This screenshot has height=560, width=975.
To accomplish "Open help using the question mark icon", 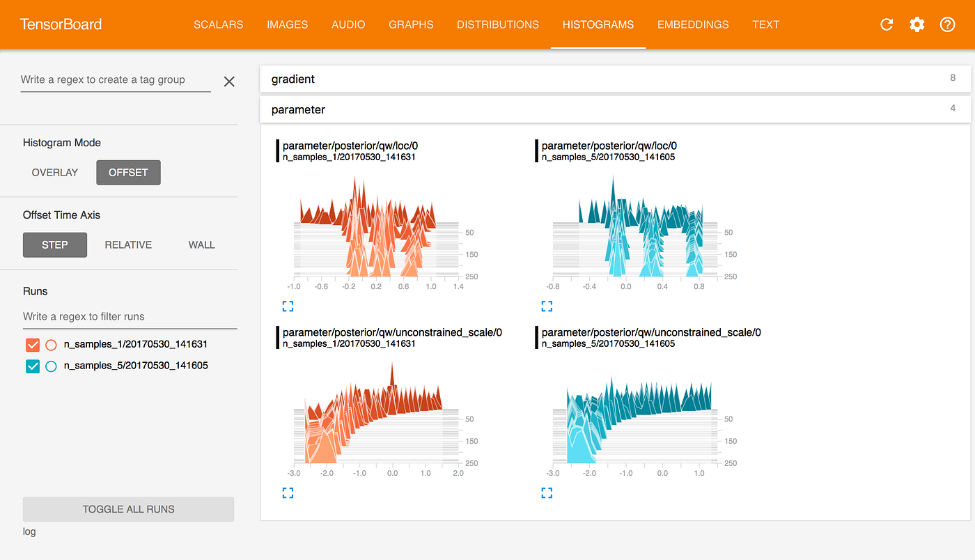I will (x=947, y=24).
